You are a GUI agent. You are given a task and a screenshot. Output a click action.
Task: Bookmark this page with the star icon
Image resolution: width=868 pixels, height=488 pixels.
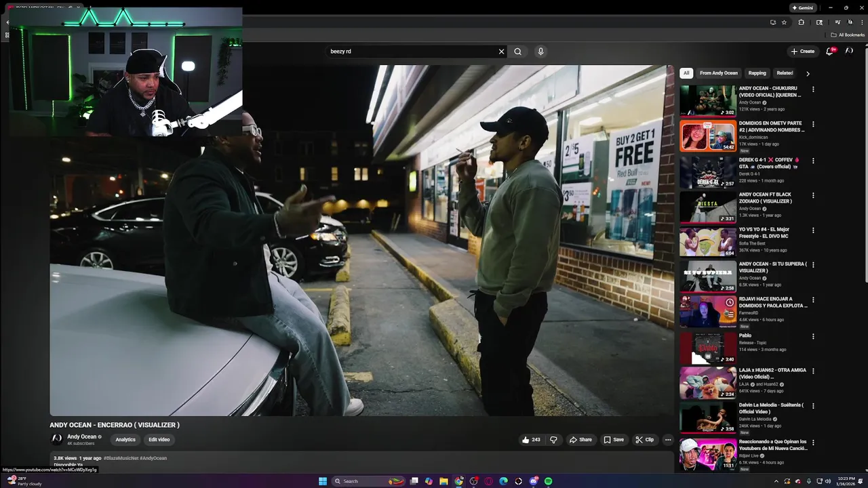[784, 22]
